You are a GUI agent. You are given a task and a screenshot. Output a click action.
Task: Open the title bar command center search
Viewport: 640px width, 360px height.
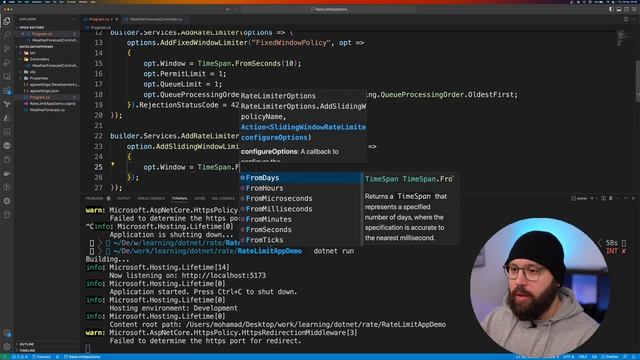click(329, 9)
